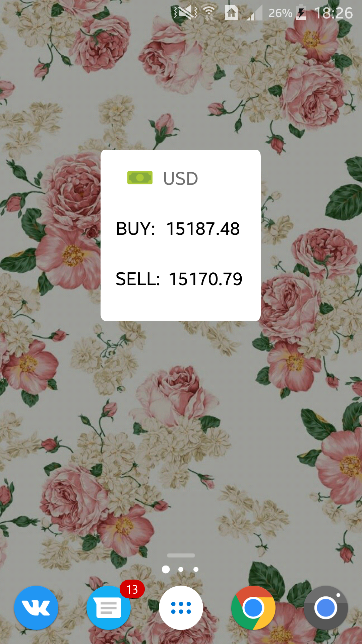Open the Messages app in the dock
362x644 pixels.
point(108,608)
